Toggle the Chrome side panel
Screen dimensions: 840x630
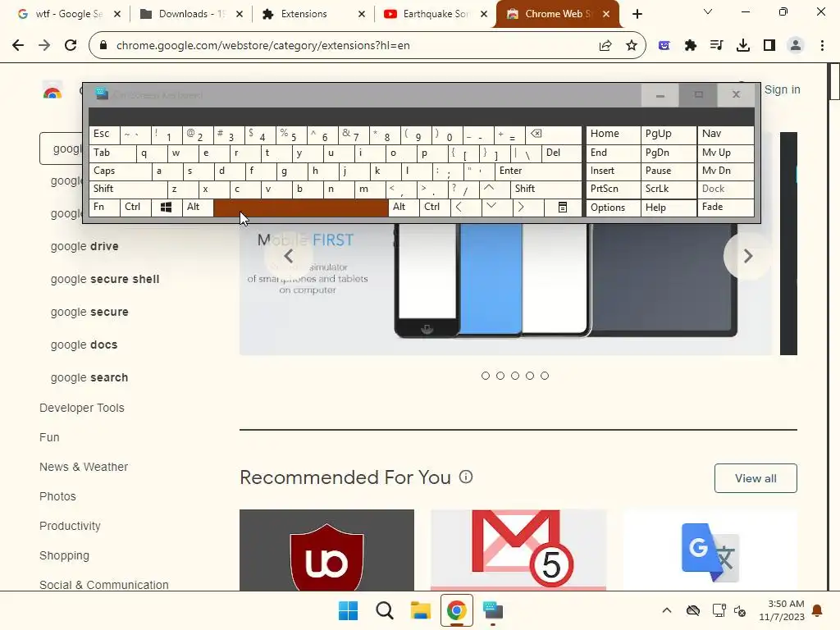tap(769, 46)
